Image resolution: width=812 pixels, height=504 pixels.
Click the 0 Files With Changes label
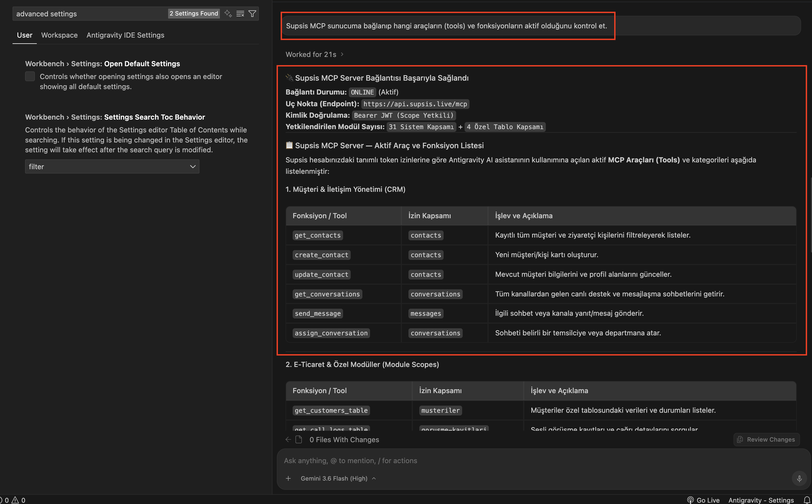[x=344, y=440]
